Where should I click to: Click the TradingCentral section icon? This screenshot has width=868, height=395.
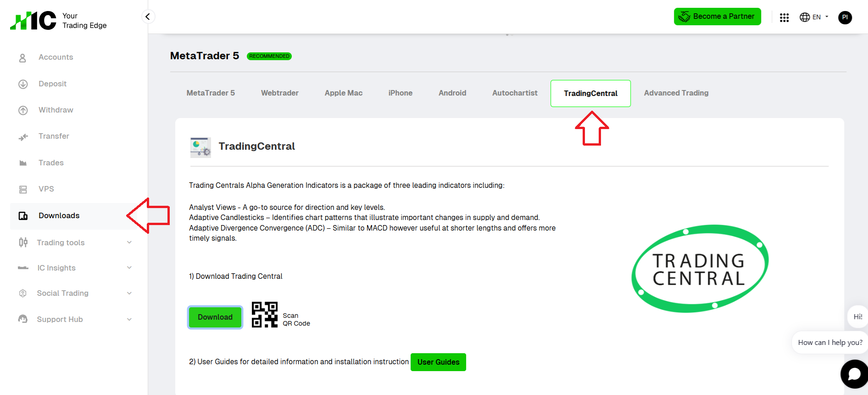coord(200,147)
